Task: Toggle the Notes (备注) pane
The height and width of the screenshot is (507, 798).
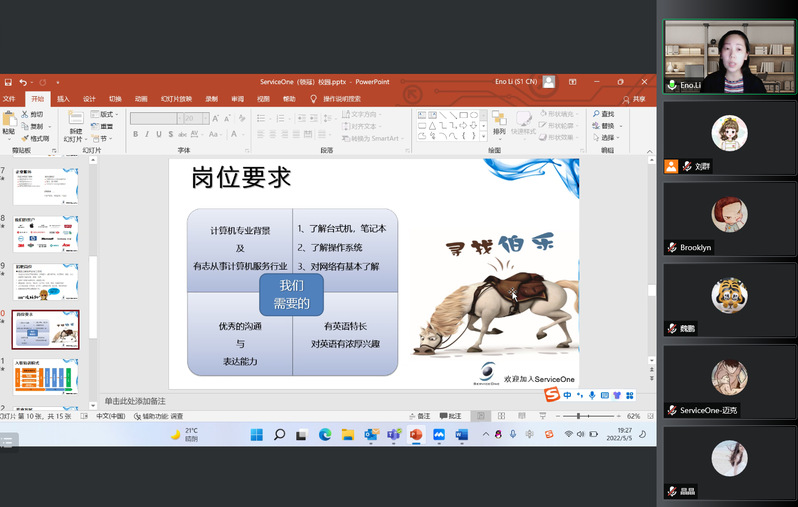Action: point(420,415)
